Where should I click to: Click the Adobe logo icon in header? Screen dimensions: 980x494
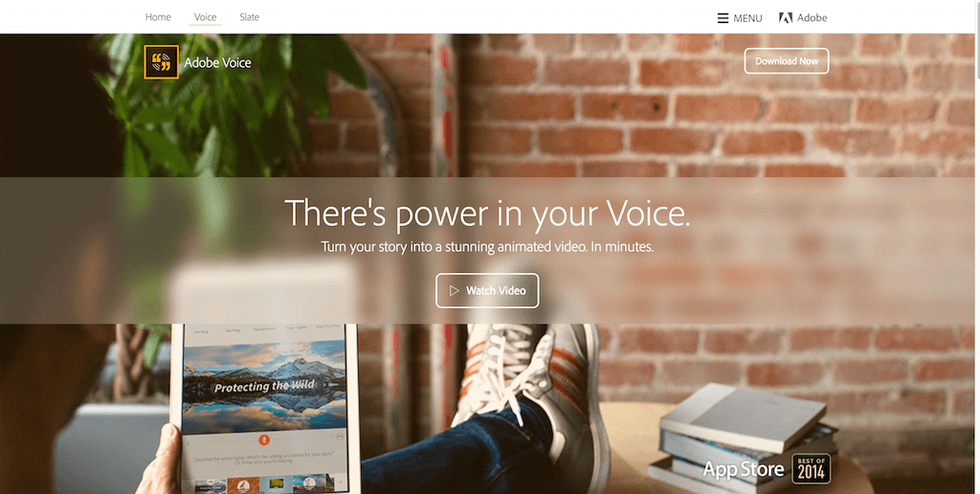click(786, 18)
